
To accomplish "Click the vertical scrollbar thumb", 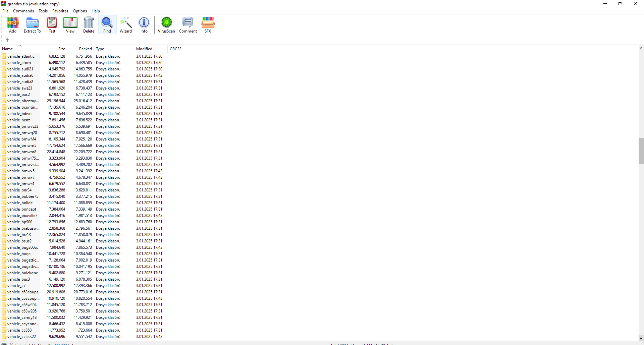I will (x=641, y=151).
